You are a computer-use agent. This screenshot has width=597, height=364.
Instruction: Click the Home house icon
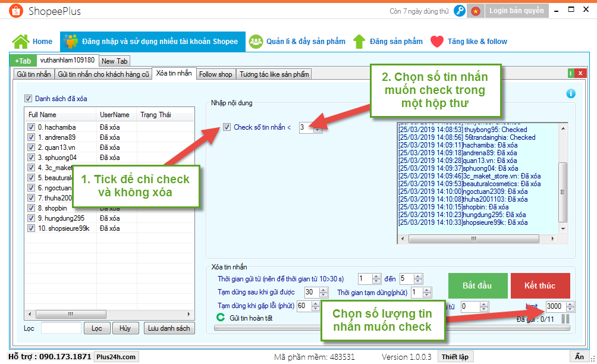(x=21, y=42)
